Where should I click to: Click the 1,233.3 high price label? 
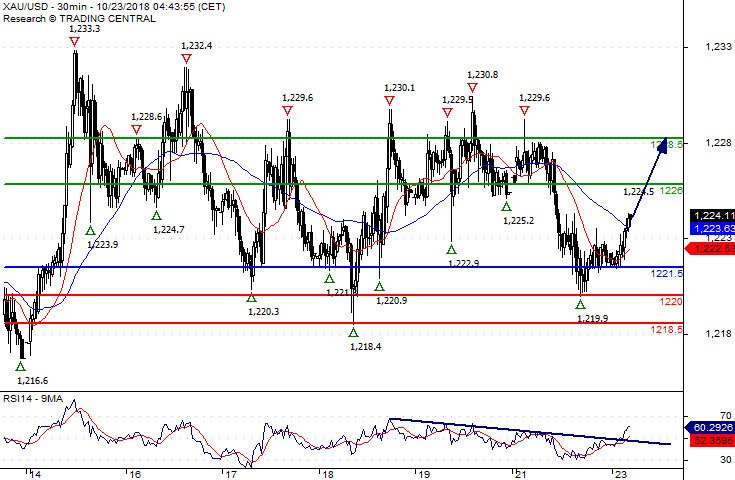click(x=84, y=29)
